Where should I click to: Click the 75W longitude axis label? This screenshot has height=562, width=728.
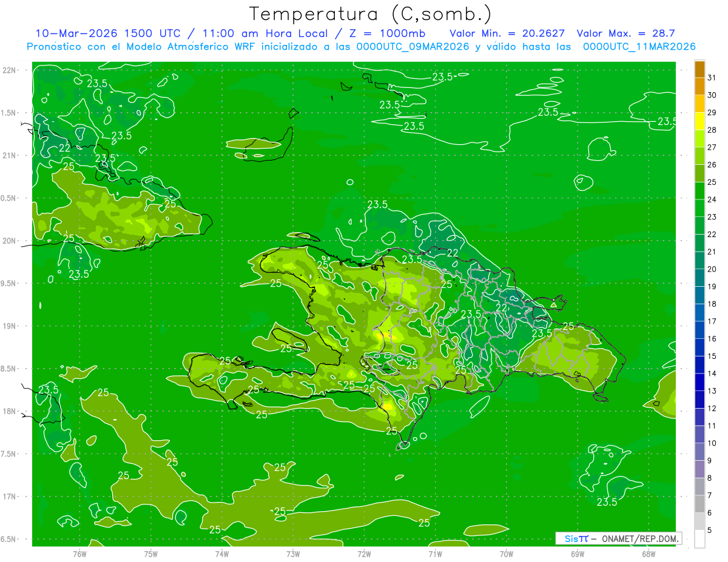point(151,554)
